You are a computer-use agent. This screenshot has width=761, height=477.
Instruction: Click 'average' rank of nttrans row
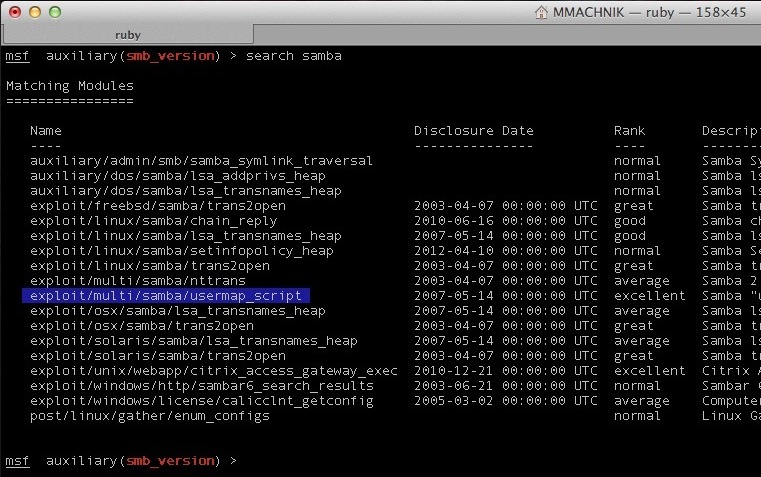tap(642, 280)
